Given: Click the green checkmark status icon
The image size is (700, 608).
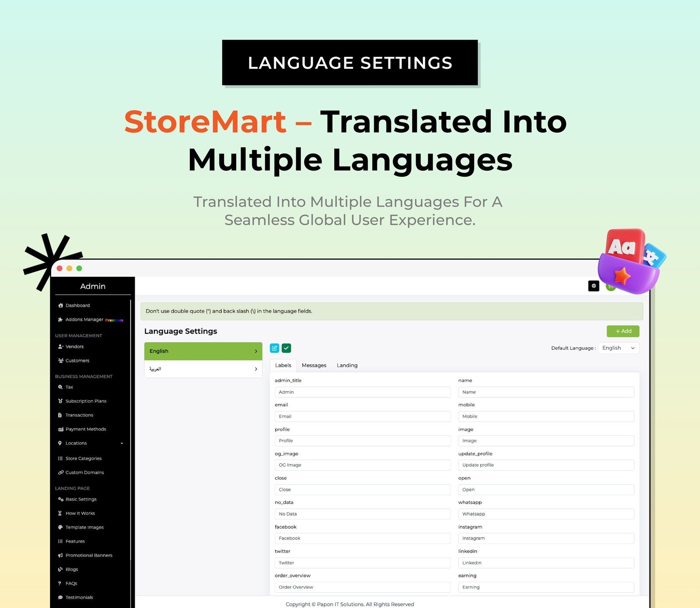Looking at the screenshot, I should click(x=287, y=348).
